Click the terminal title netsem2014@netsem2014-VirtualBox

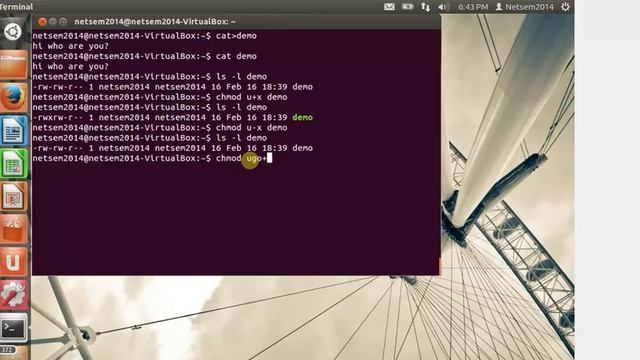[155, 21]
